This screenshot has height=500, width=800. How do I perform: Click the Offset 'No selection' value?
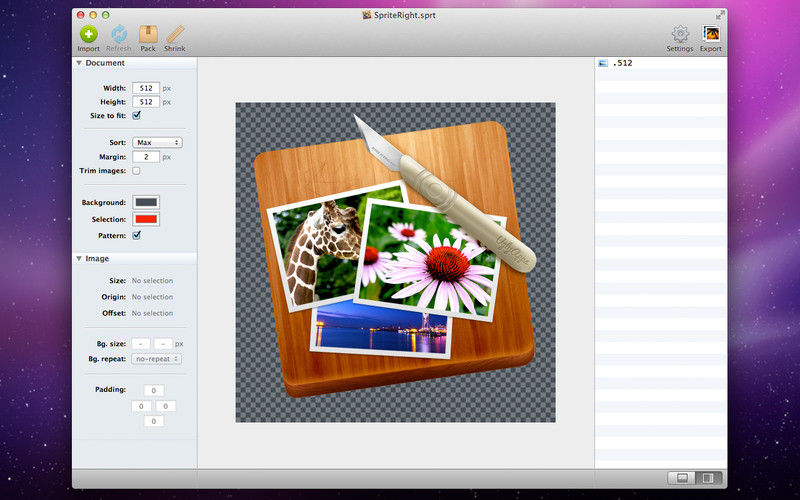coord(152,313)
